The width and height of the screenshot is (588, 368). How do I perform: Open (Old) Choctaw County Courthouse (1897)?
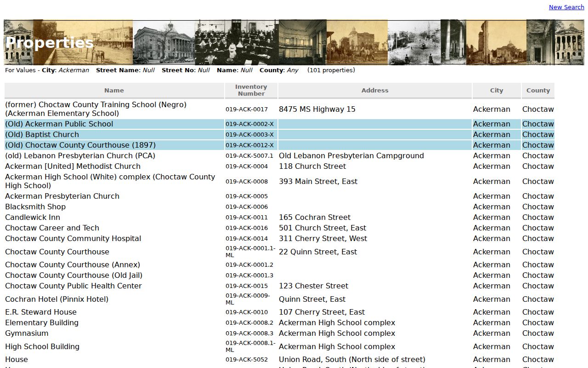[x=80, y=145]
